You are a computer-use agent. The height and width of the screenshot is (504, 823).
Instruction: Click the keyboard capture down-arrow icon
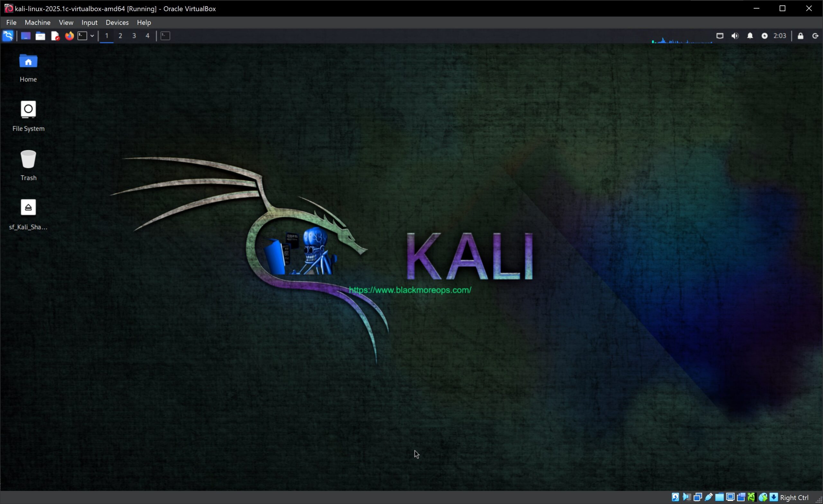tap(773, 497)
